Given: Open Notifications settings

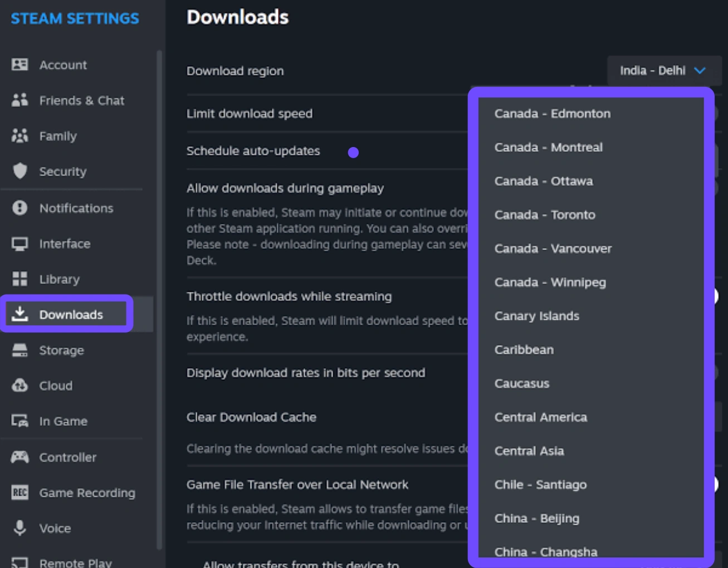Looking at the screenshot, I should tap(76, 208).
